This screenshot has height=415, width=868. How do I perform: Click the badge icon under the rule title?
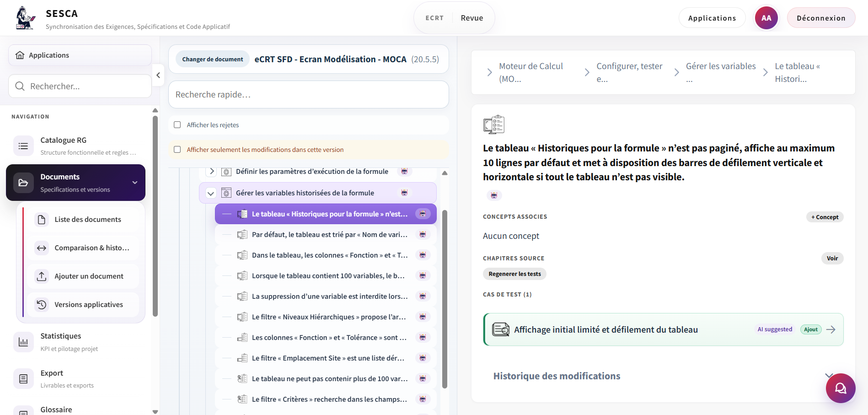tap(494, 195)
